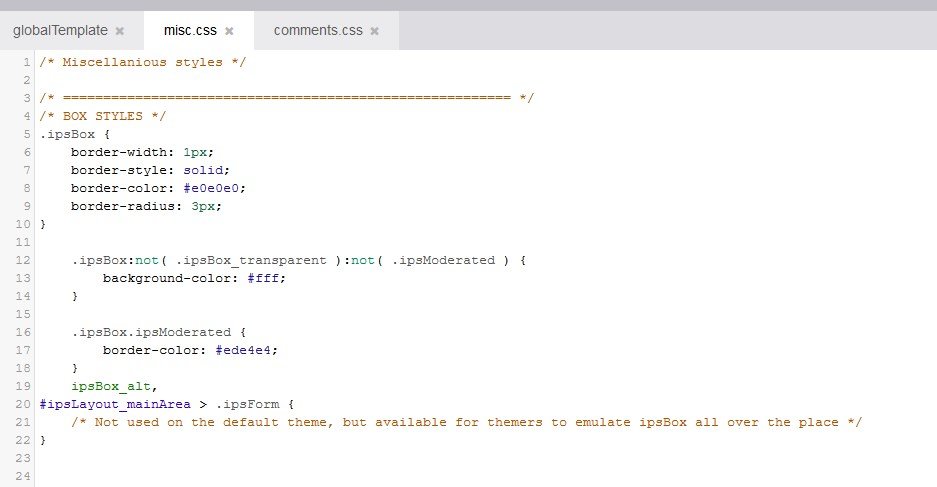Viewport: 937px width, 487px height.
Task: Click line number 12 in the gutter
Action: coord(24,260)
